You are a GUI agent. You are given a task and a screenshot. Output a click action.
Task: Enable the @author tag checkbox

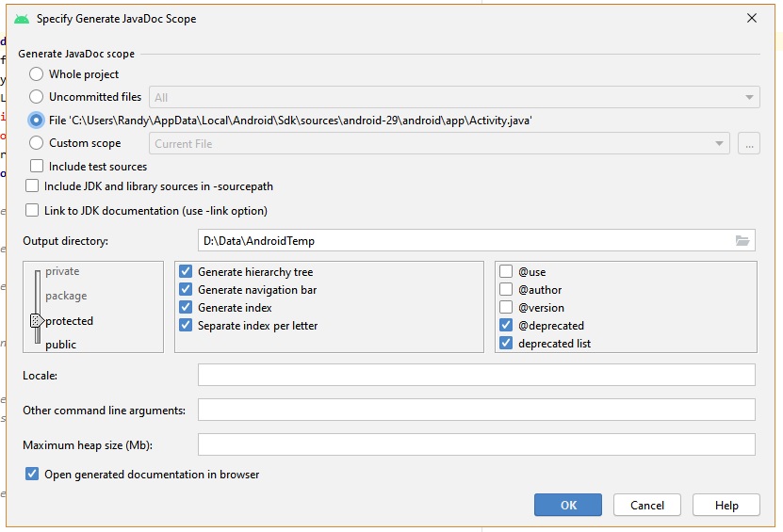(x=506, y=289)
